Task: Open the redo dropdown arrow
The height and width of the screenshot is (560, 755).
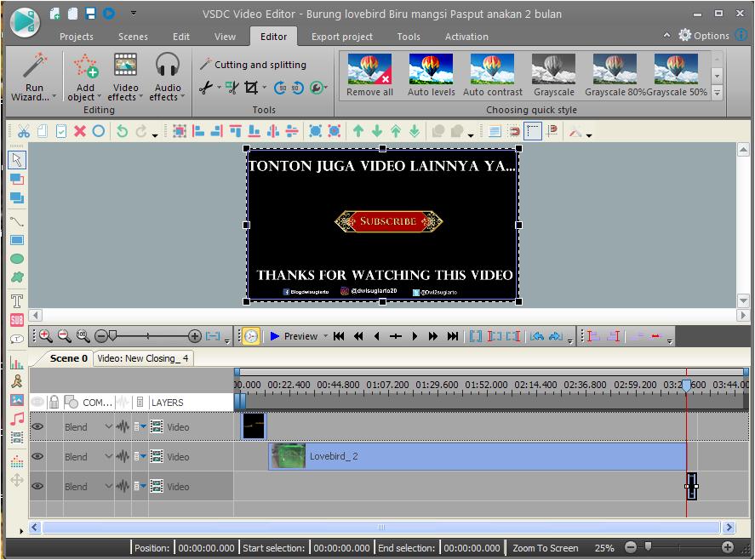Action: point(155,136)
